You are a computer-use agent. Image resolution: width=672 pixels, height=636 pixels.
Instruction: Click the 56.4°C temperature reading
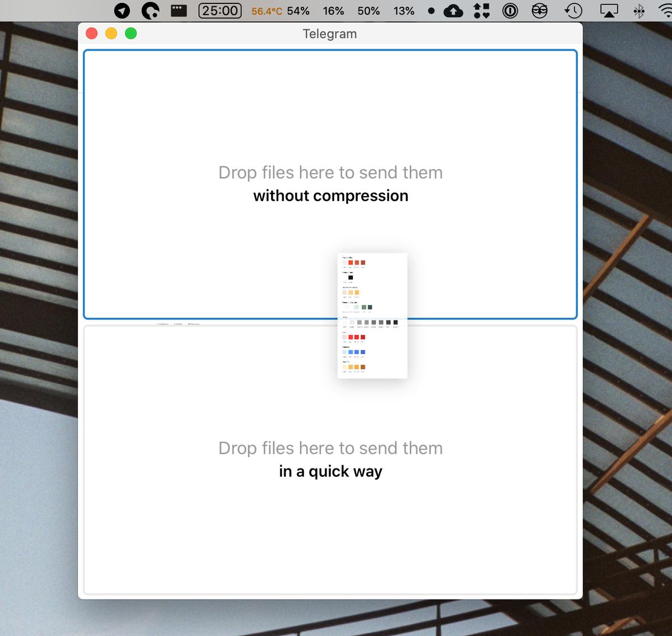[267, 11]
